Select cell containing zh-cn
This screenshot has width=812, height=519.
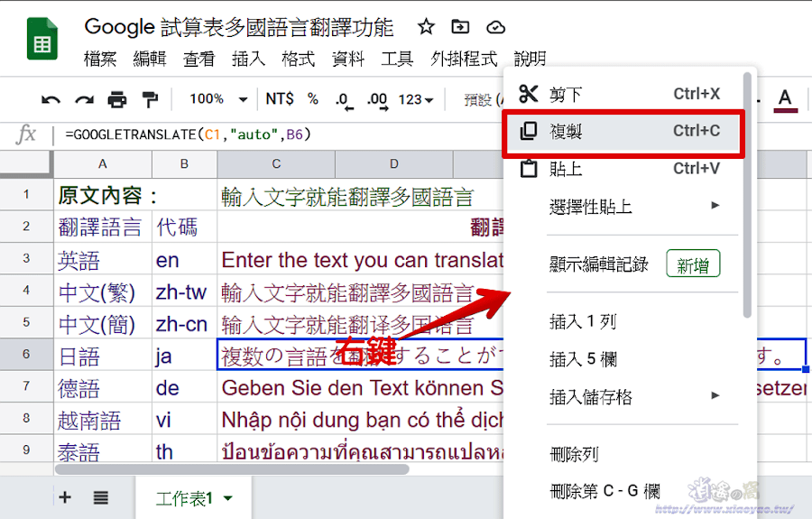pos(184,323)
